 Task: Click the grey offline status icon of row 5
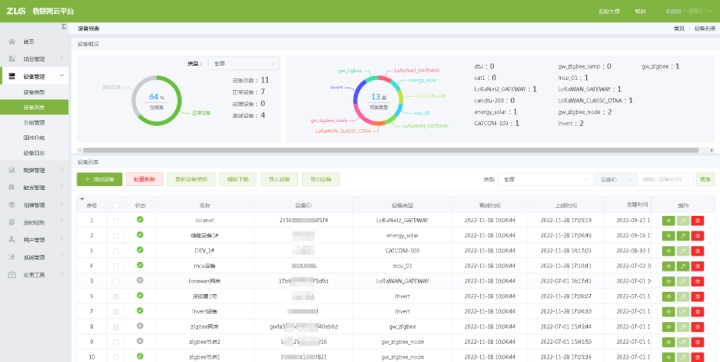coord(140,280)
